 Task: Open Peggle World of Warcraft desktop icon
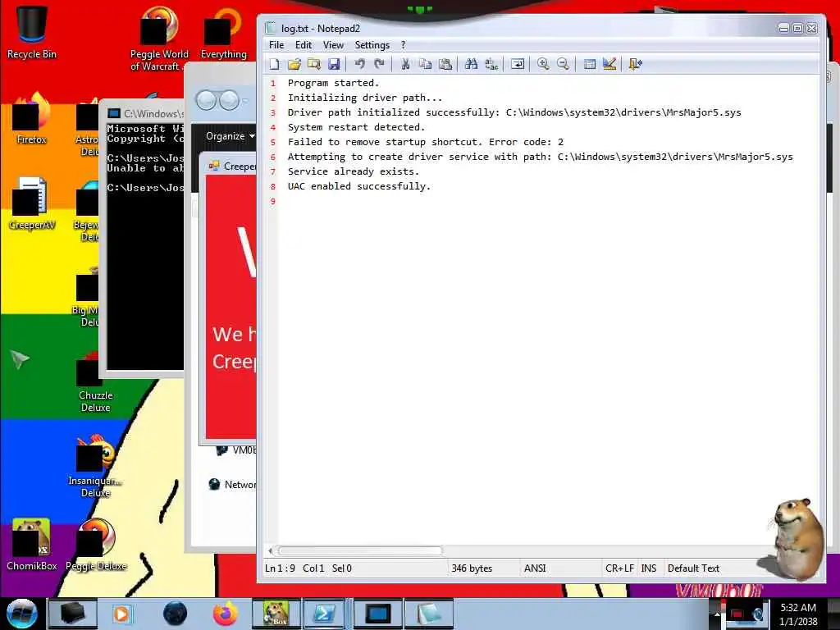click(159, 39)
